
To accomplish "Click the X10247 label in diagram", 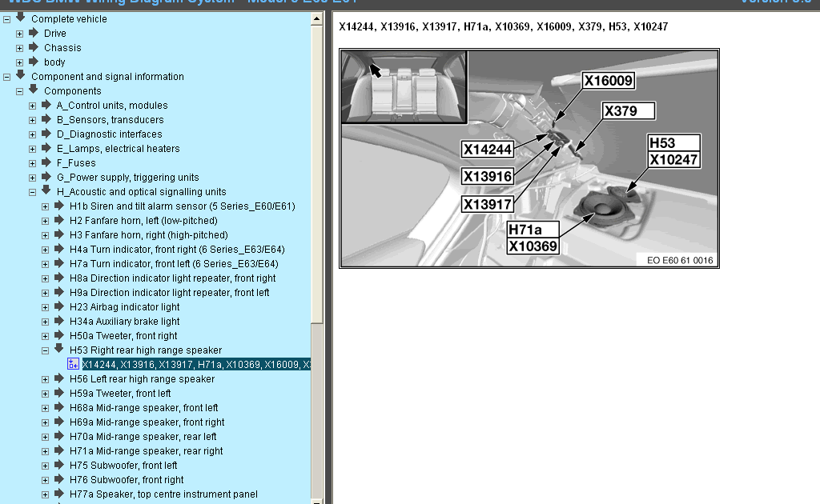I will pos(673,160).
